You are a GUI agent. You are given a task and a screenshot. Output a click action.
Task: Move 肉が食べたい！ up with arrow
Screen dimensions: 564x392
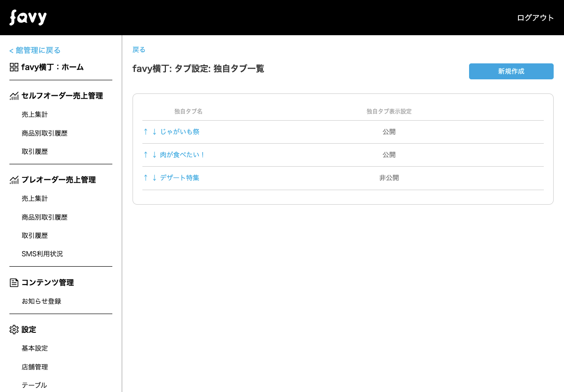point(146,155)
